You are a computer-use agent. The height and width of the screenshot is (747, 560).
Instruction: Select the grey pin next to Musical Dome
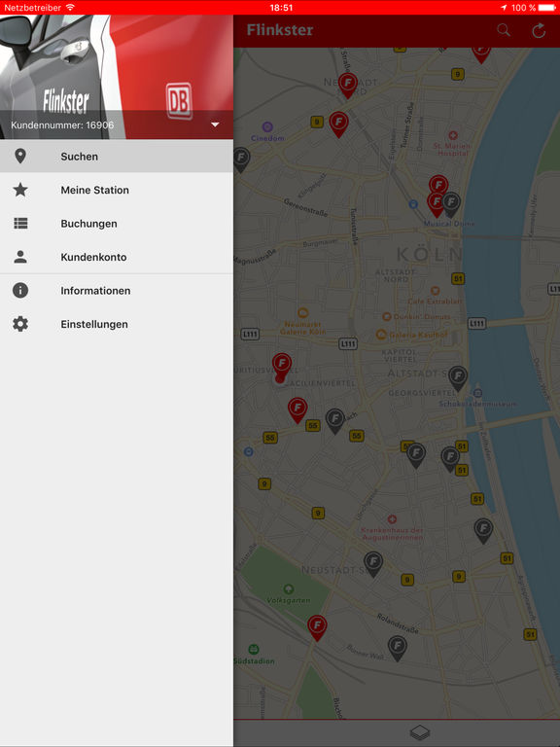(451, 204)
